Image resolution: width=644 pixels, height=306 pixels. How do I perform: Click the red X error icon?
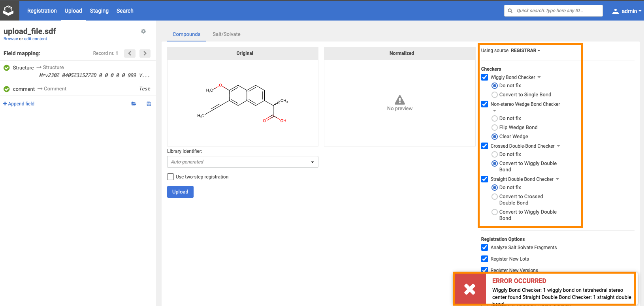coord(470,289)
